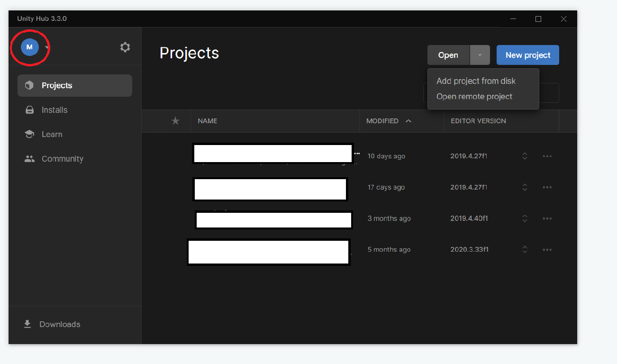Click the '17 days ago' modified text
The height and width of the screenshot is (364, 617).
coord(386,187)
